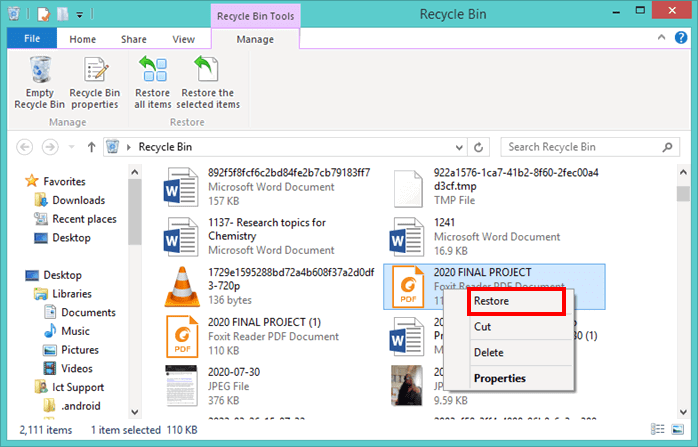Go back with the Back arrow
698x447 pixels.
coord(24,147)
